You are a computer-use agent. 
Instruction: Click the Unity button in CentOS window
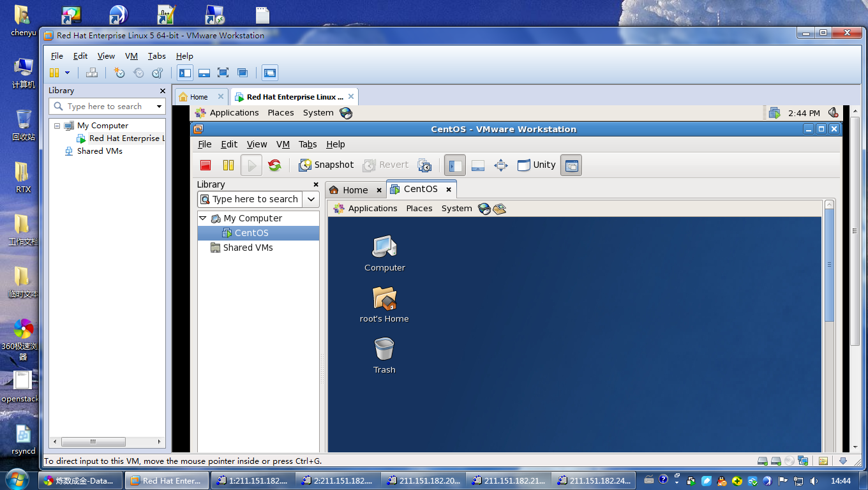click(x=536, y=165)
